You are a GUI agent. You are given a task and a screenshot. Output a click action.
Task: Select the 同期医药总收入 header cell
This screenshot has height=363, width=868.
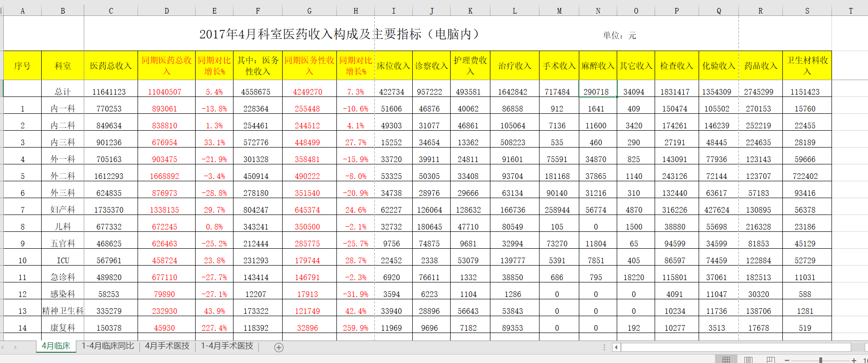coord(167,66)
